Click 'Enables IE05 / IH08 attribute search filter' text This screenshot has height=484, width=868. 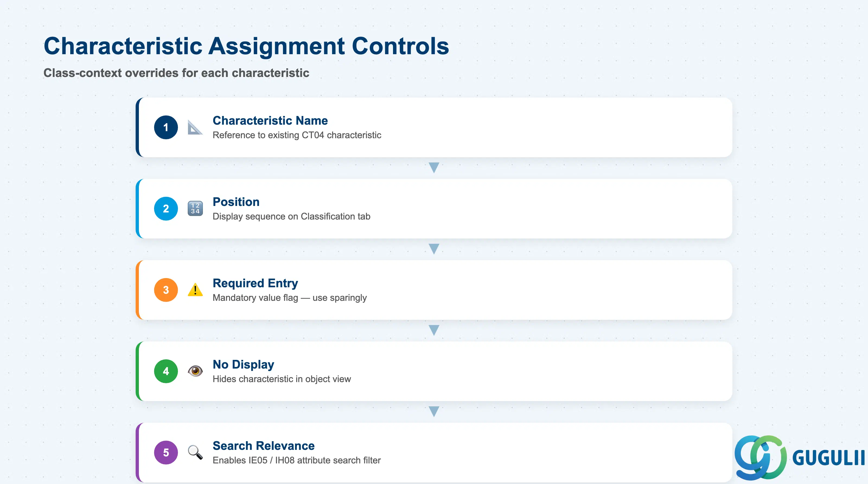coord(296,460)
